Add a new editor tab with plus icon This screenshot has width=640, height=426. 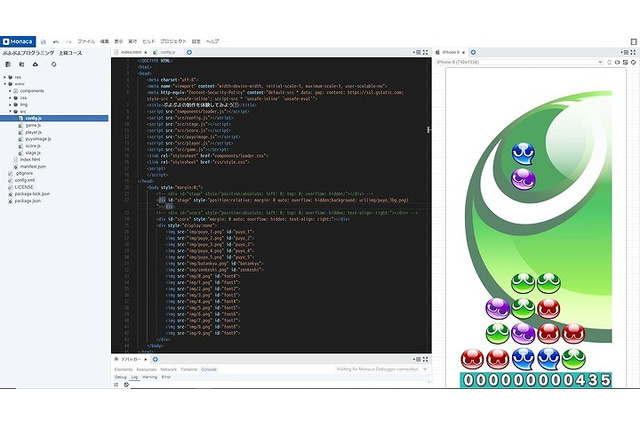pos(189,52)
